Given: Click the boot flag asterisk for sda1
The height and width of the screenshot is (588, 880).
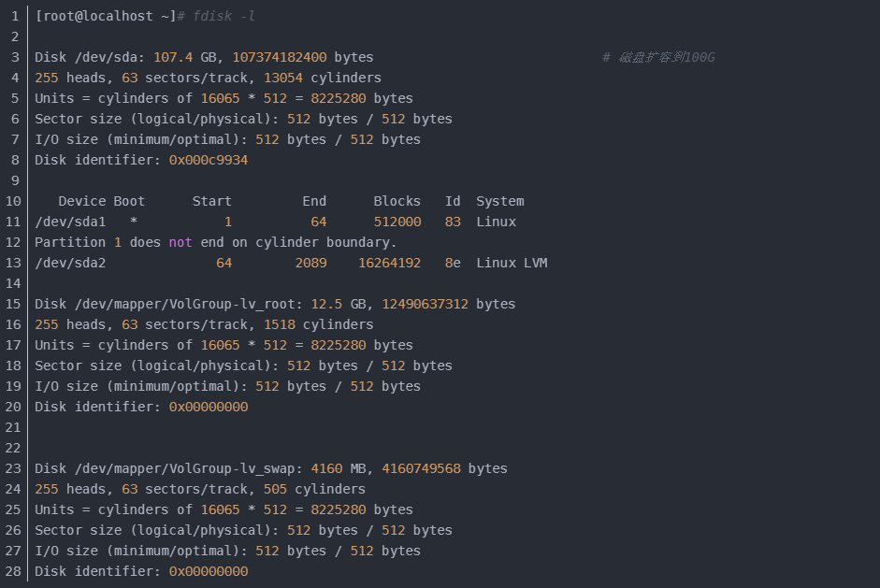Looking at the screenshot, I should tap(134, 222).
